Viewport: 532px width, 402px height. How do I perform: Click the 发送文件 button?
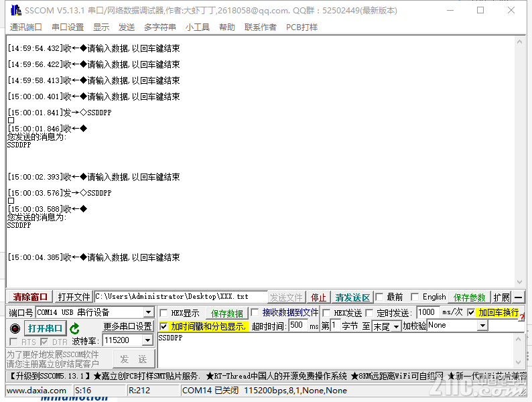point(286,297)
